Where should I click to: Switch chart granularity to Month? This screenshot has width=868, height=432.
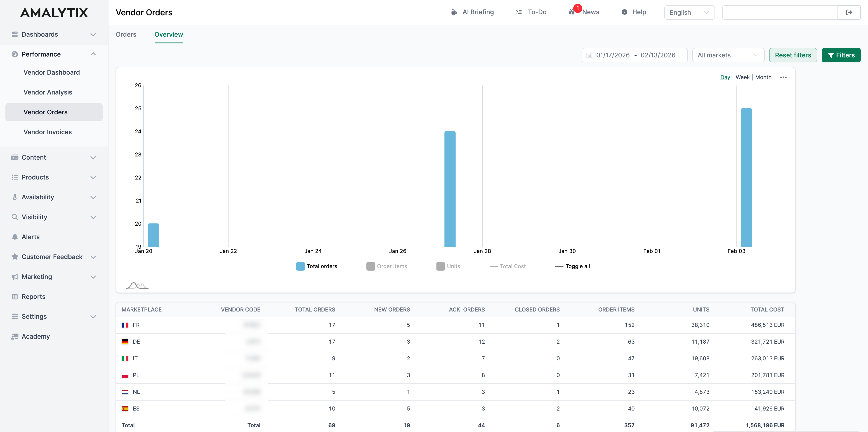(x=763, y=77)
